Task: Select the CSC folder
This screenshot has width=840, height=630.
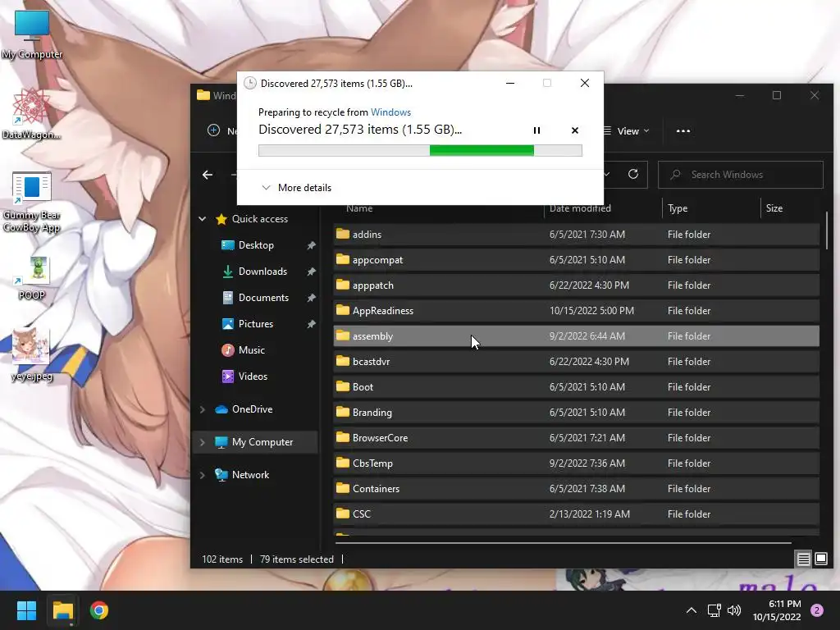Action: (576, 514)
